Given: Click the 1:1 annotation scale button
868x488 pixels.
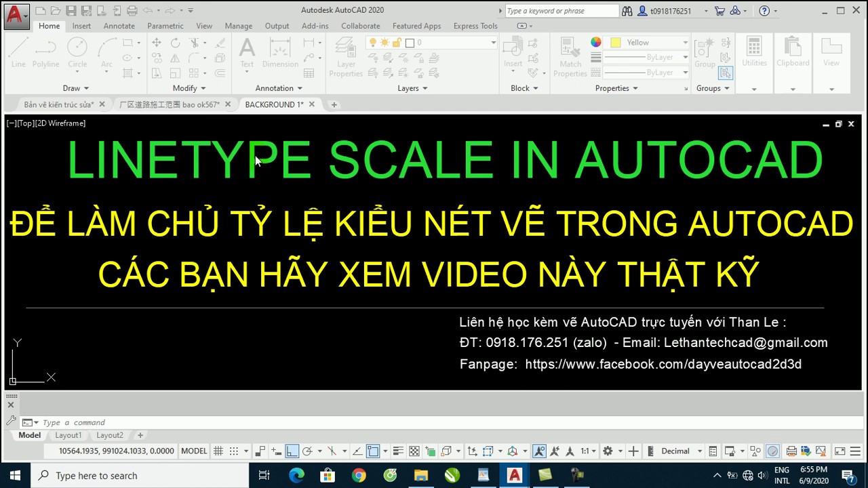Looking at the screenshot, I should [587, 451].
